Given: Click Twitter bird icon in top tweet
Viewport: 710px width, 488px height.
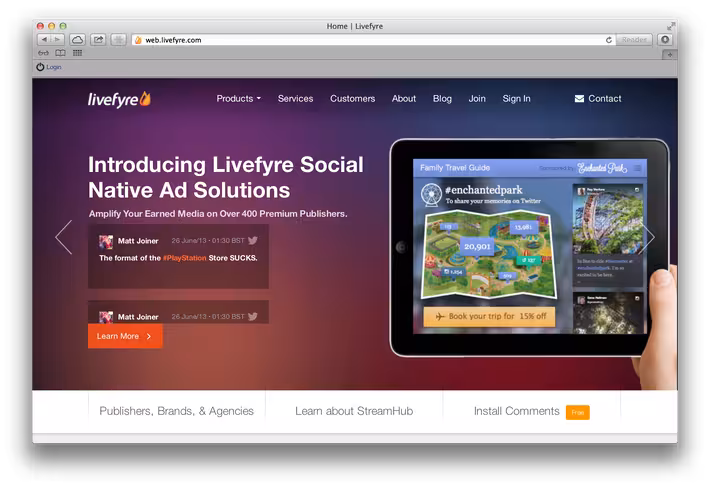Looking at the screenshot, I should pos(253,240).
